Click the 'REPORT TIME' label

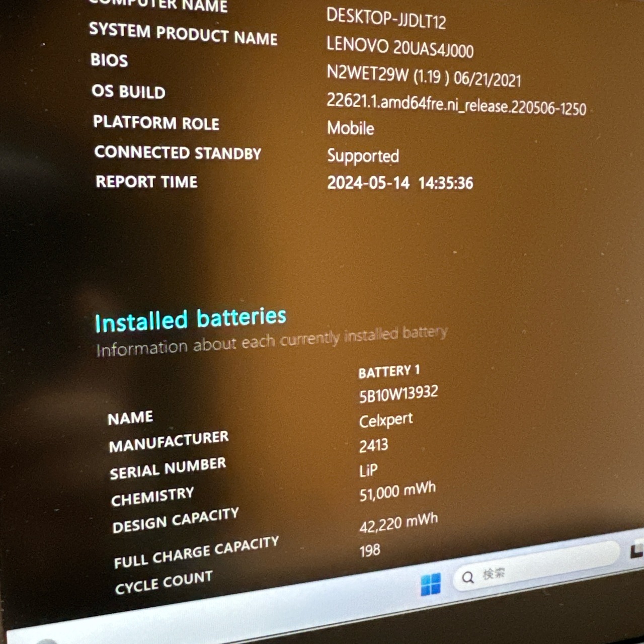point(146,182)
